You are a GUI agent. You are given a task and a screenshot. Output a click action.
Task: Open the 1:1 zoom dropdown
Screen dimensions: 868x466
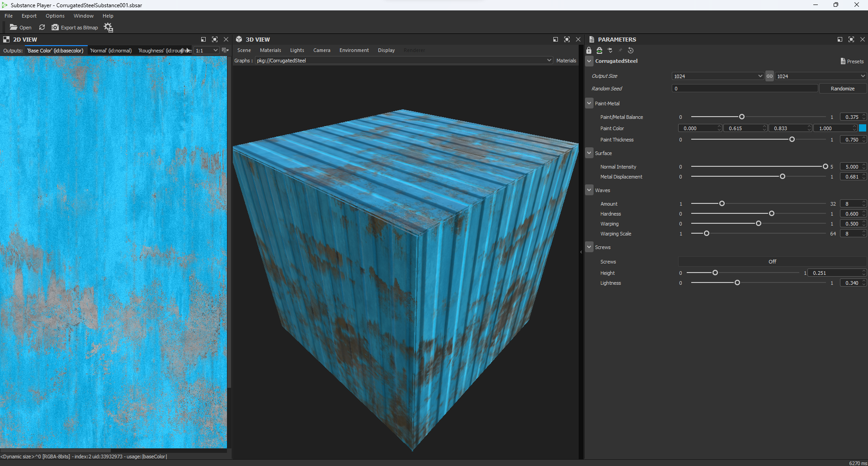pyautogui.click(x=207, y=51)
